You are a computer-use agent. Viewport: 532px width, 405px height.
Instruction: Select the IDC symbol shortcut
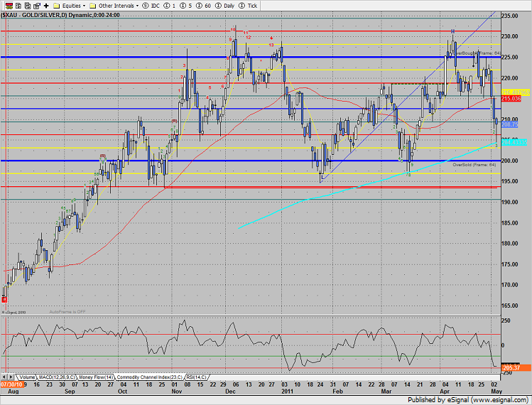coord(156,6)
